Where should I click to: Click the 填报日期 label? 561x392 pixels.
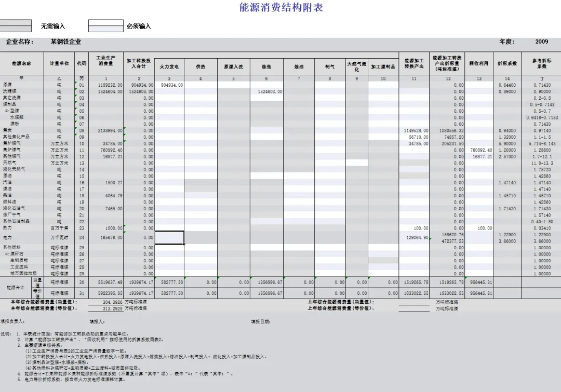261,321
